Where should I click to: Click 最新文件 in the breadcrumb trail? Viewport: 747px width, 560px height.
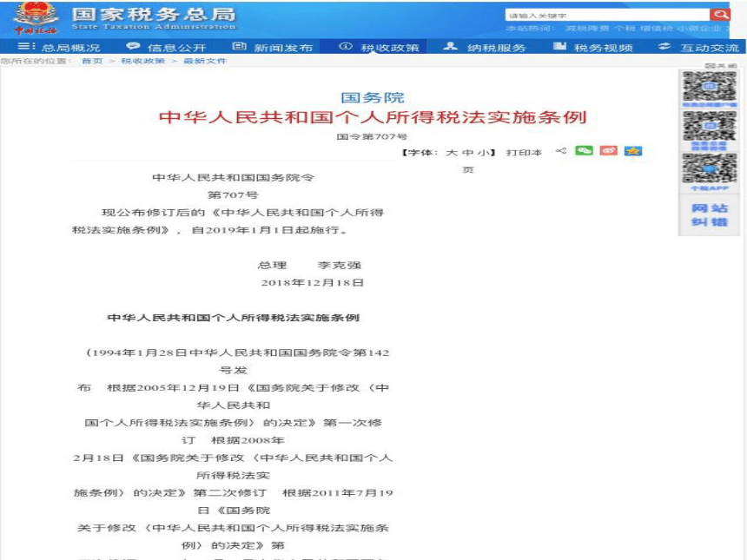coord(205,61)
